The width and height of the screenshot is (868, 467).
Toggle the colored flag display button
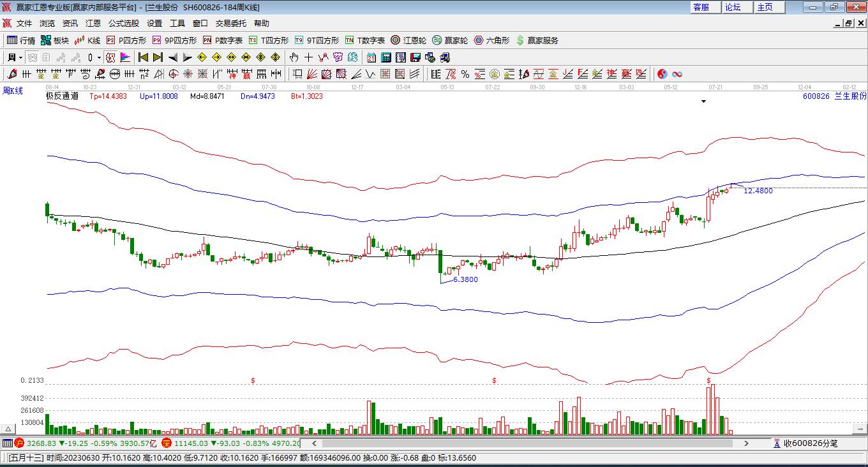pos(125,57)
